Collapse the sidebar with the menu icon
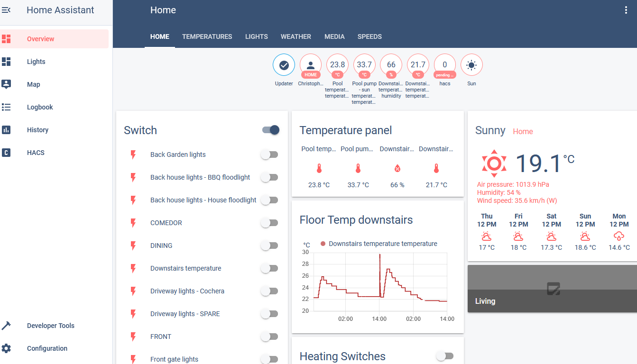 [6, 10]
